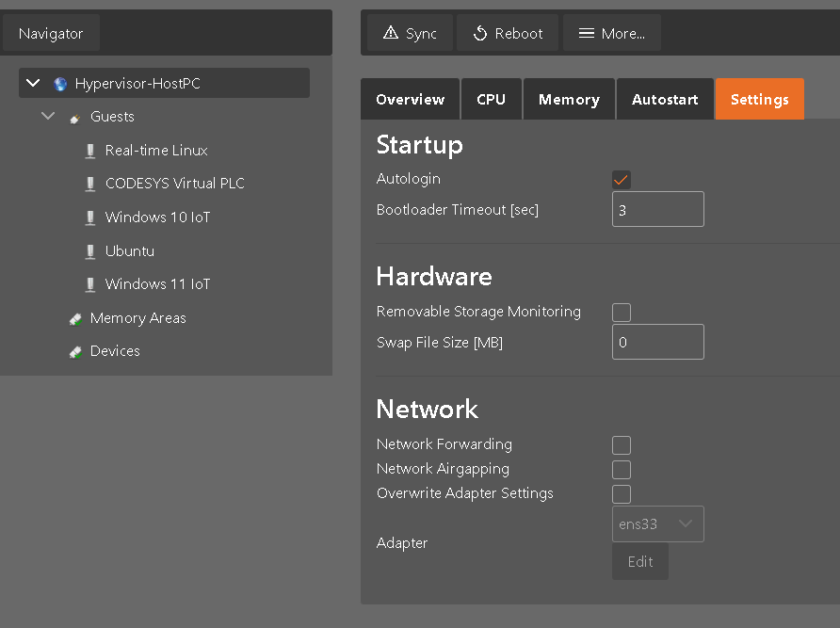The image size is (840, 628).
Task: Enable Removable Storage Monitoring
Action: 621,312
